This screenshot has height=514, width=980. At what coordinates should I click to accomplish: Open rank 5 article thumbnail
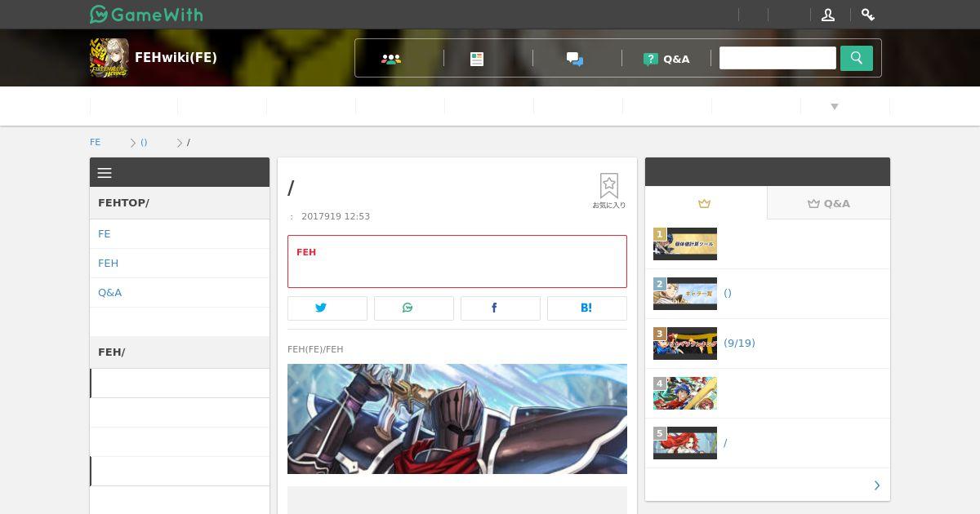[685, 443]
